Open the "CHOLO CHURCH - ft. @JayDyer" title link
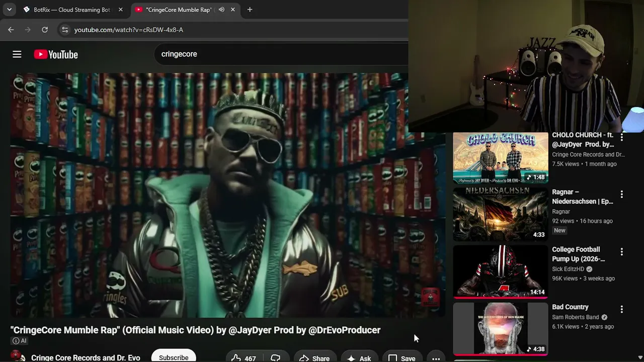Screen dimensions: 644x362 [583, 140]
